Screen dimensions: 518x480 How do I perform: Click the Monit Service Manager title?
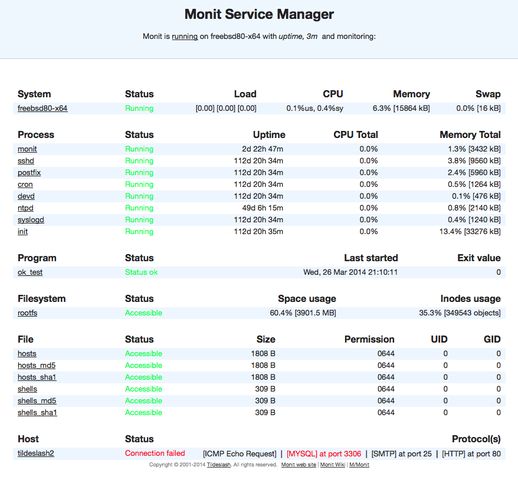point(259,14)
